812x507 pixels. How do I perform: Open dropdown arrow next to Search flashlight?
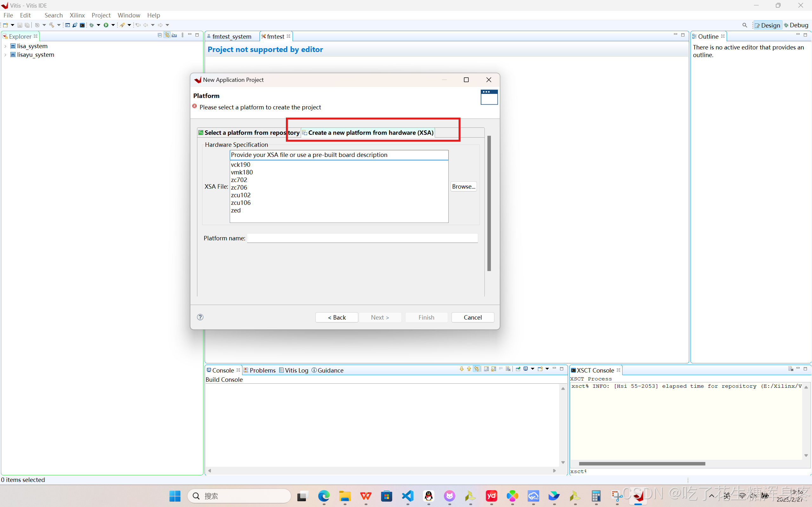(129, 25)
